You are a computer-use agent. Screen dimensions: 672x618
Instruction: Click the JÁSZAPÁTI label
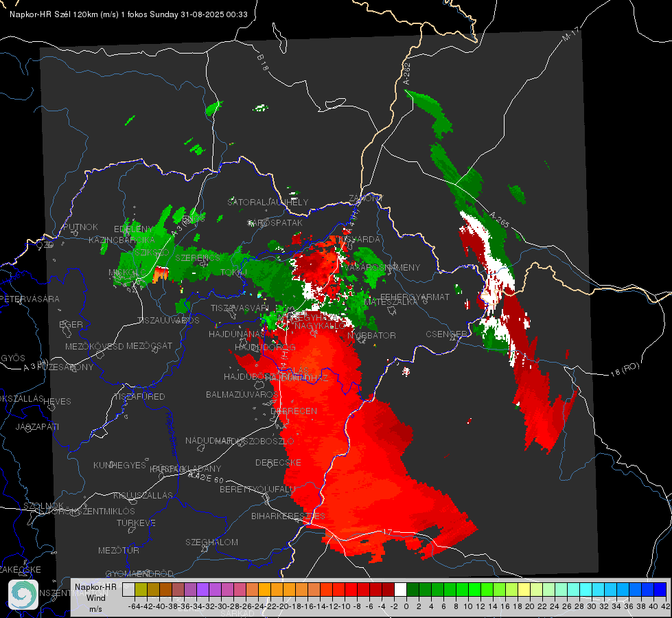coord(37,426)
